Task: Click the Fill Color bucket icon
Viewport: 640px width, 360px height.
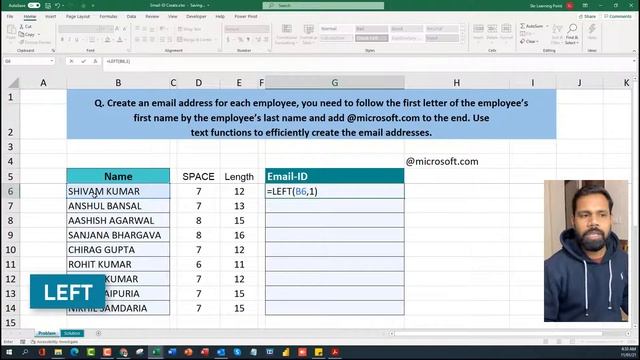Action: pos(107,40)
